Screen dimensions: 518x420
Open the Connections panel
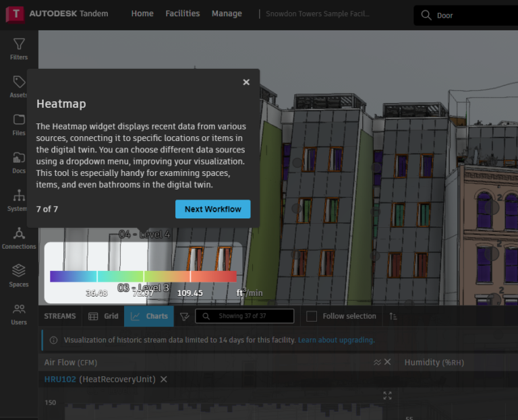pyautogui.click(x=19, y=239)
